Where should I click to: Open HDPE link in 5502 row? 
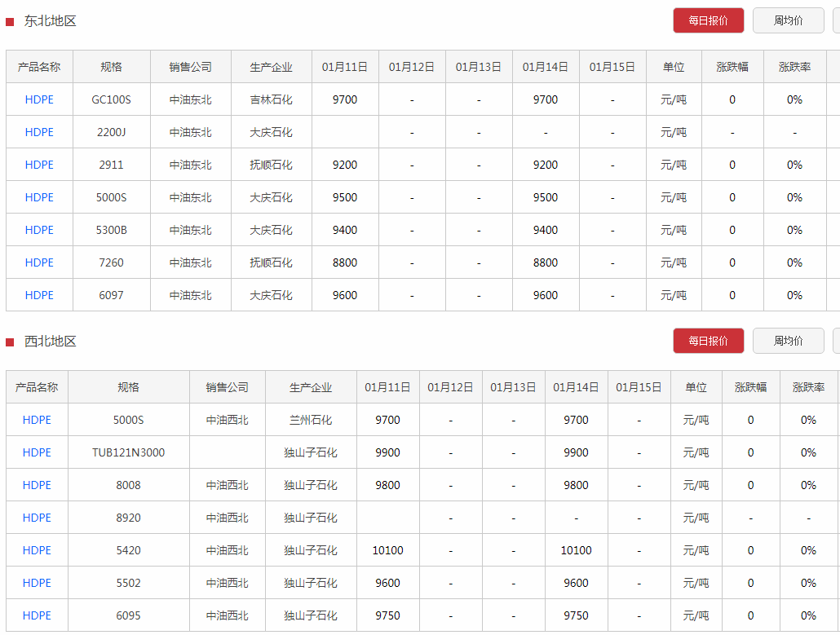pyautogui.click(x=37, y=583)
